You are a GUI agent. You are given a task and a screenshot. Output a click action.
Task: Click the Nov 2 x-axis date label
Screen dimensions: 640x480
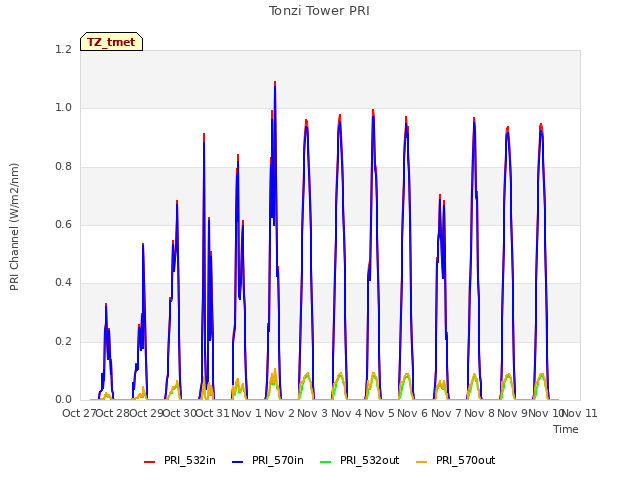pyautogui.click(x=279, y=413)
